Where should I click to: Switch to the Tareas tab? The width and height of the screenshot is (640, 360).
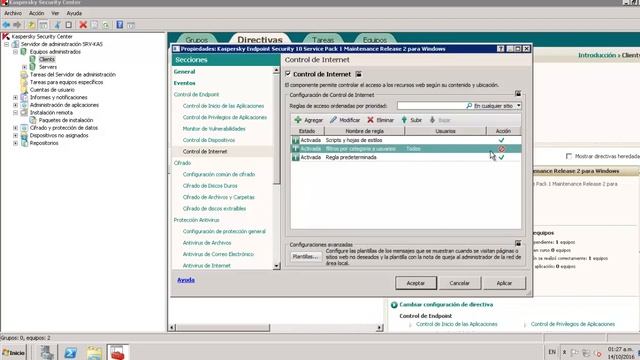coord(323,40)
